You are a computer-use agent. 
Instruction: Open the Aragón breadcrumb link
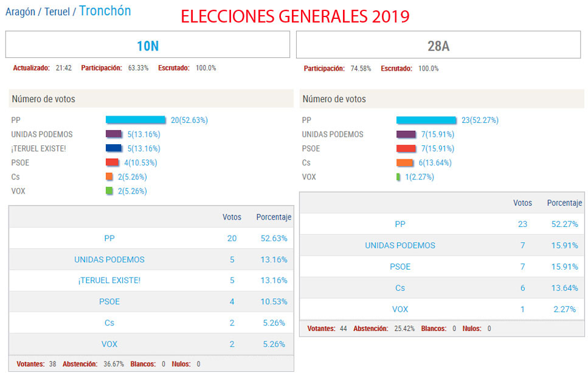point(19,12)
